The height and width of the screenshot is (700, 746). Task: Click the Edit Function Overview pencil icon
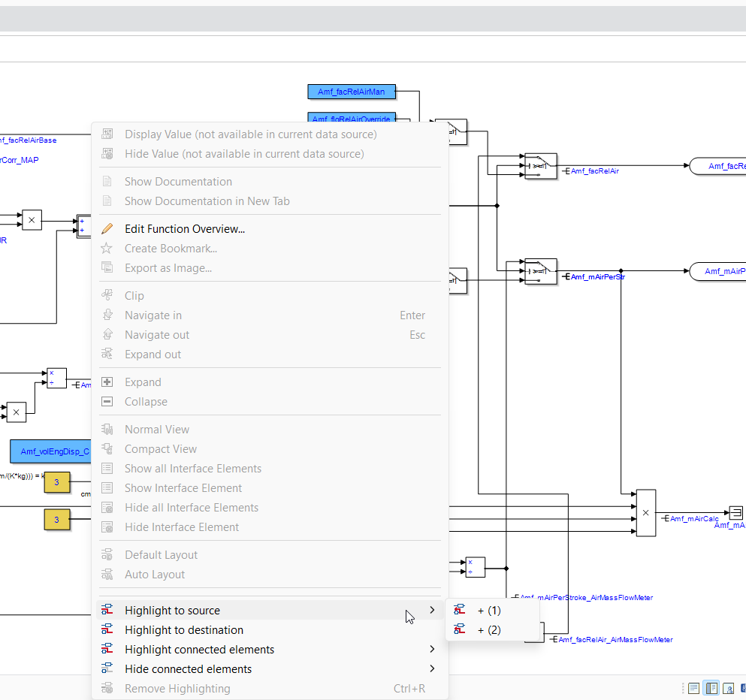pos(107,228)
